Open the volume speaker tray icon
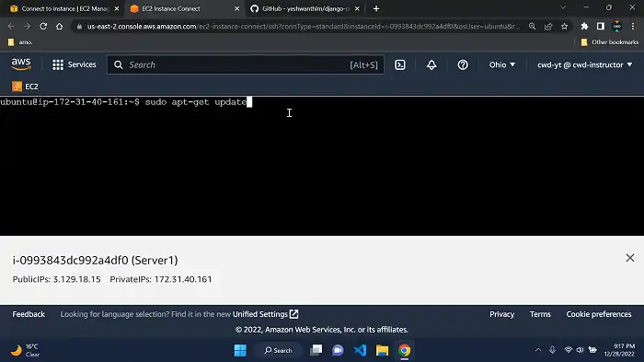 (580, 350)
